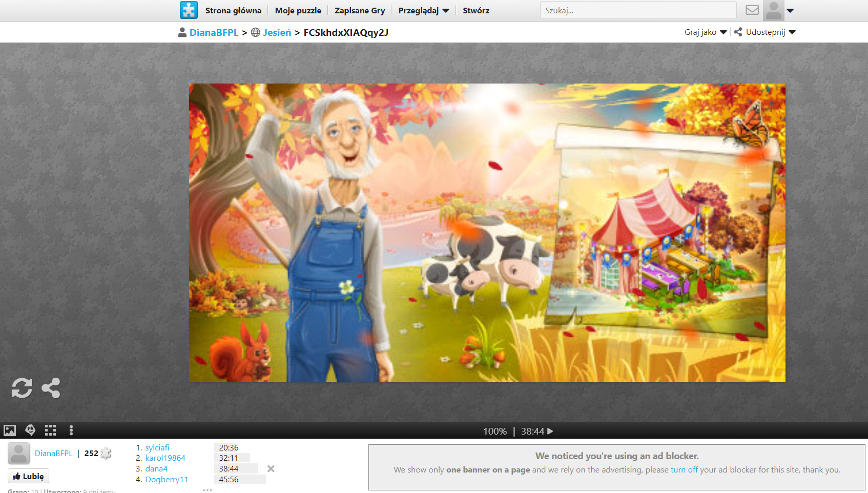This screenshot has height=493, width=868.
Task: Click the grid arrange pieces icon
Action: click(50, 430)
